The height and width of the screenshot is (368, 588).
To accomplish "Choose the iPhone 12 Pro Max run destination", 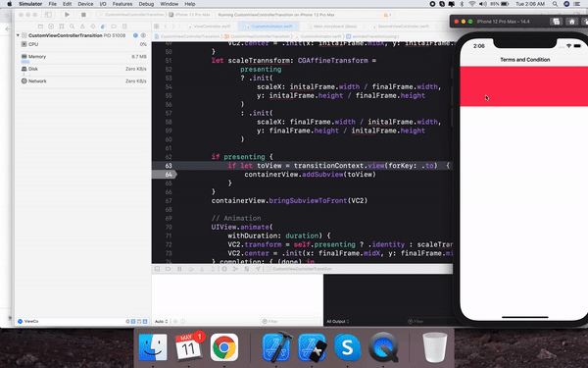I will (190, 15).
